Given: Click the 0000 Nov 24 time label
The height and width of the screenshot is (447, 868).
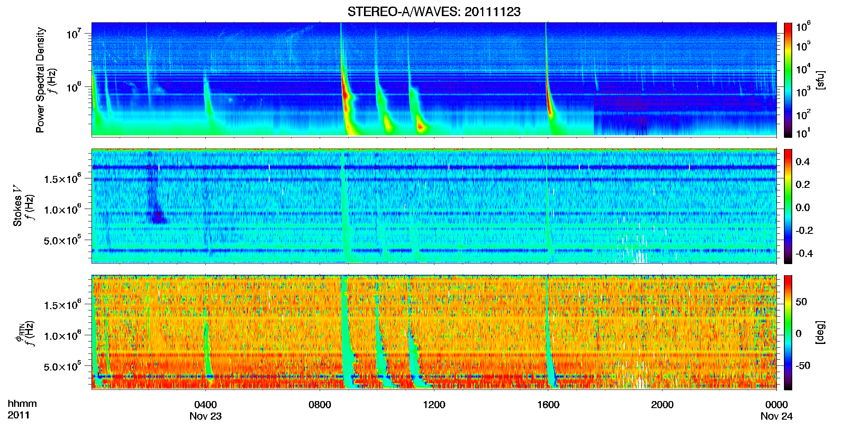Looking at the screenshot, I should click(776, 410).
